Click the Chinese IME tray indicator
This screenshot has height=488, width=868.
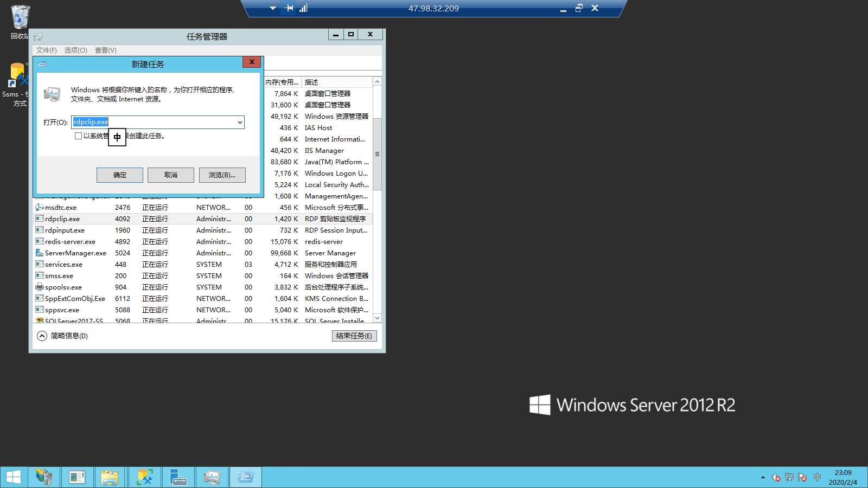(817, 477)
